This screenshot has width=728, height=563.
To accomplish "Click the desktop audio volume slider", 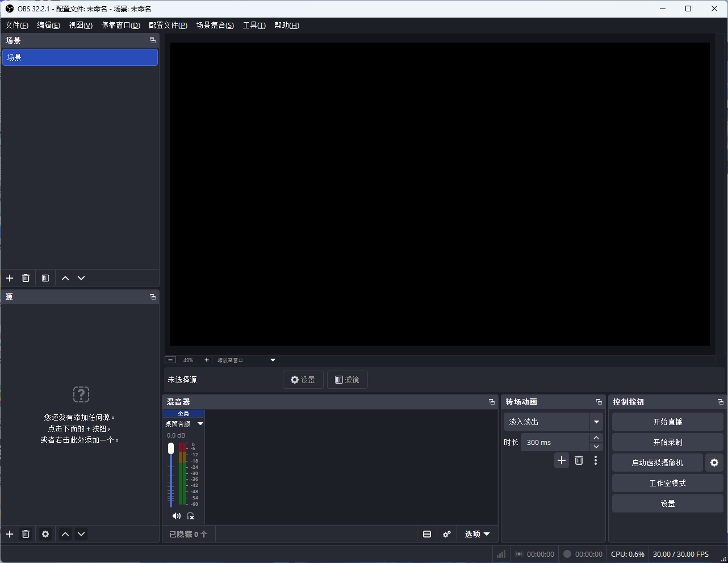I will (171, 475).
